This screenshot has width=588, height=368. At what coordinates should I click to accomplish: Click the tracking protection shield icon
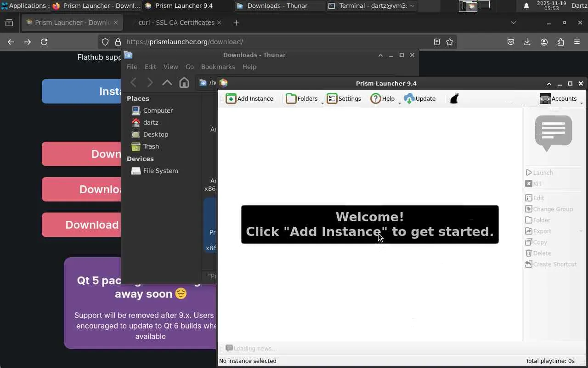(x=105, y=42)
